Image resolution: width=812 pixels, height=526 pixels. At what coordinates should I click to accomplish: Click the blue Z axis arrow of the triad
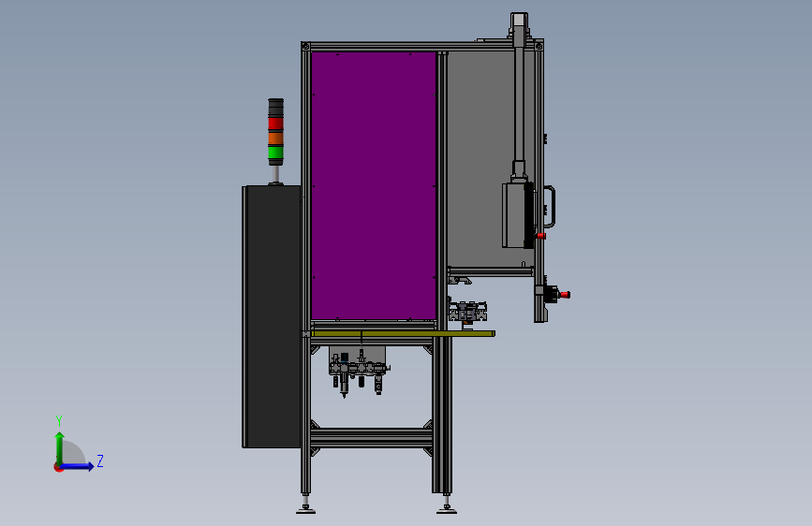tap(78, 466)
